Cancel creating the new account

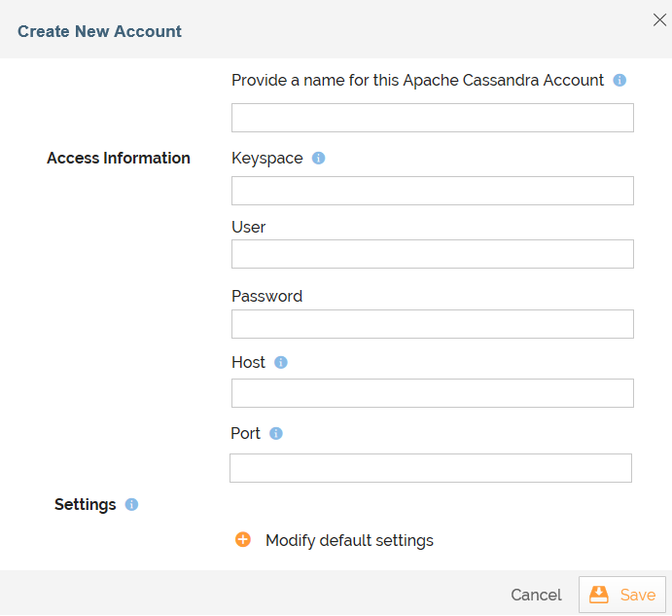coord(536,595)
